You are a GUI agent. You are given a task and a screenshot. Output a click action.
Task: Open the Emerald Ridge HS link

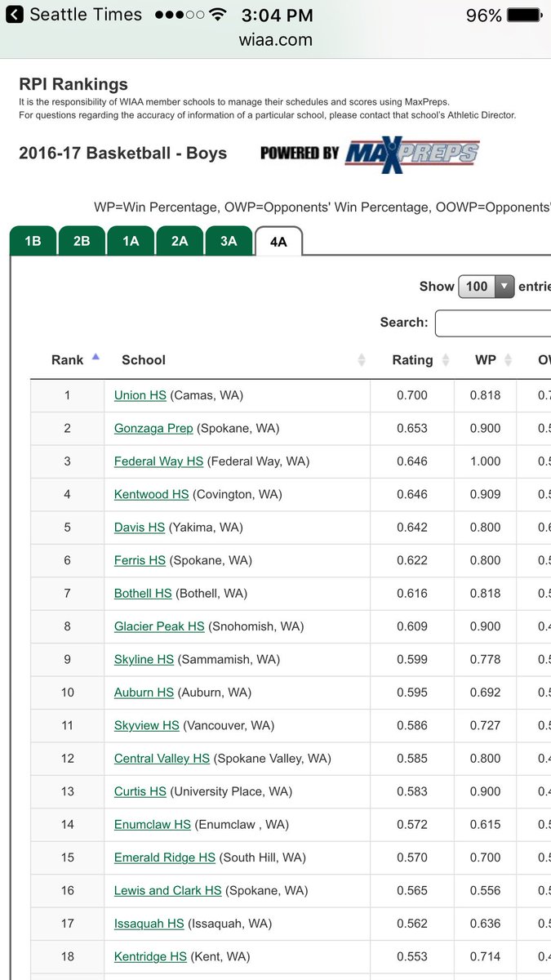pos(165,857)
